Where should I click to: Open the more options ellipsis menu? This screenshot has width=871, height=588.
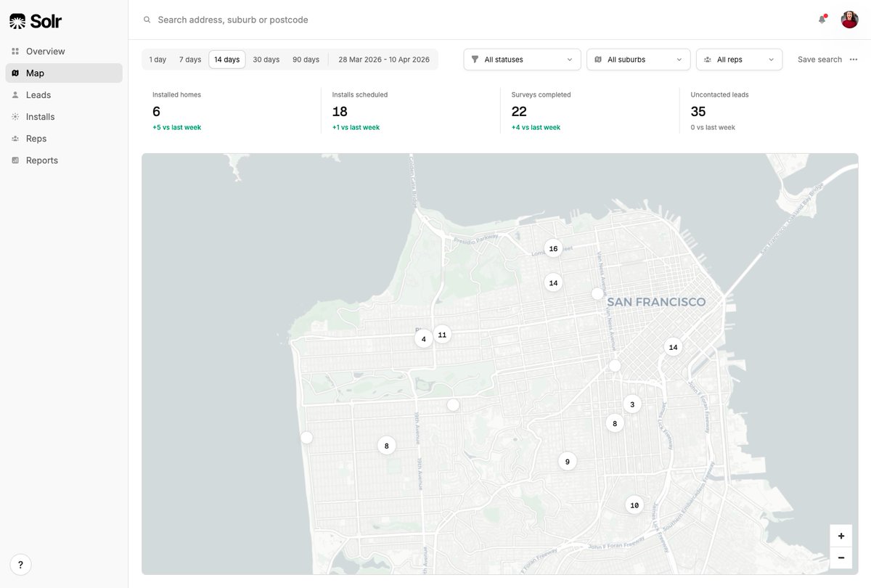[854, 60]
